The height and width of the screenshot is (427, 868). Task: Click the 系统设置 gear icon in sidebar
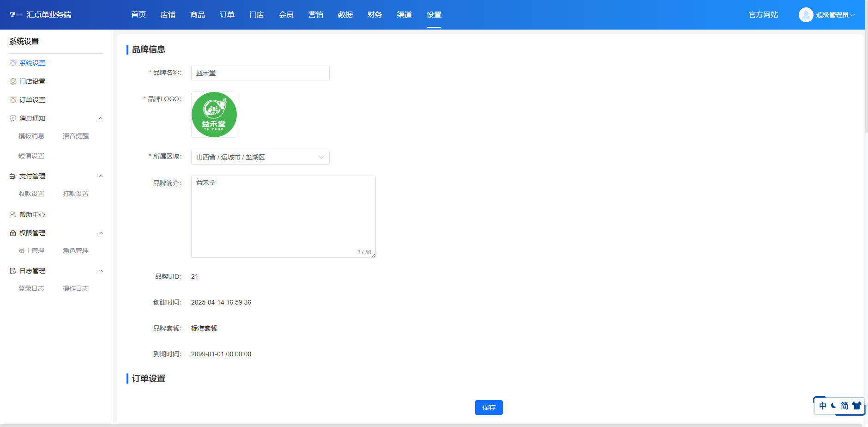tap(13, 63)
